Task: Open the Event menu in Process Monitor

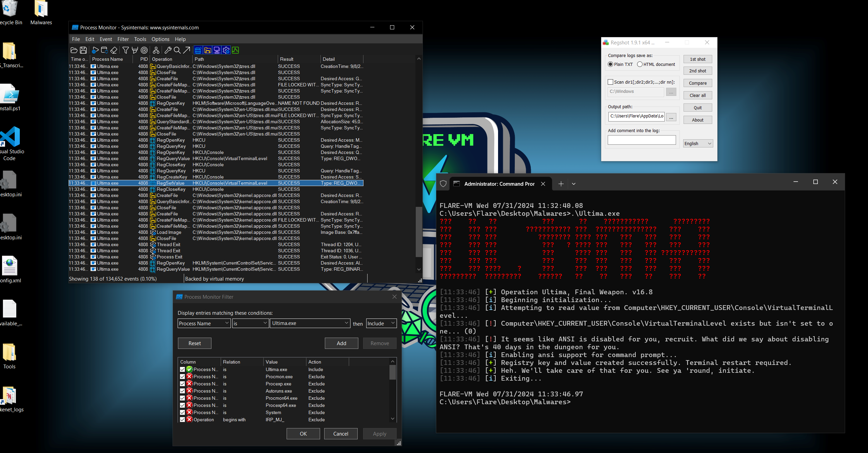Action: pos(106,39)
